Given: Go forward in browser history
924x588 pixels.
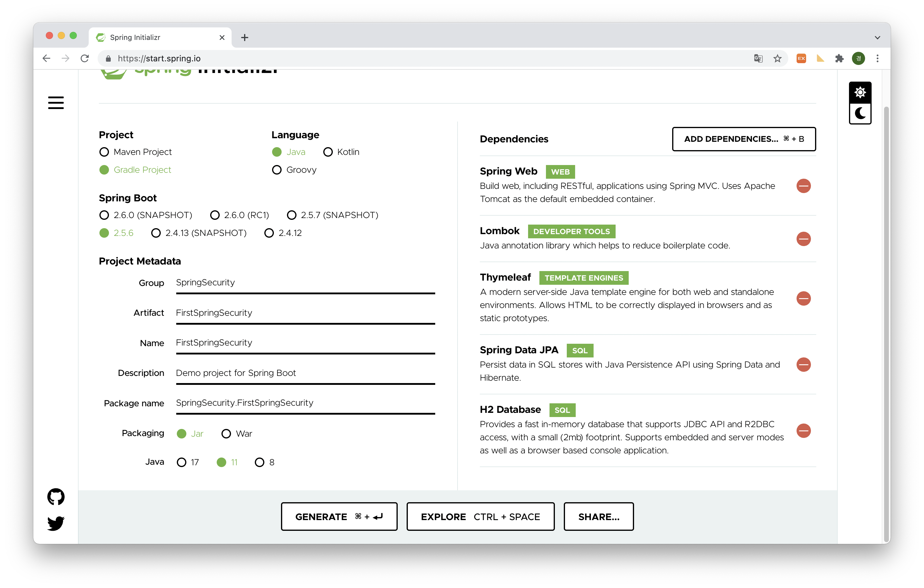Looking at the screenshot, I should [65, 58].
